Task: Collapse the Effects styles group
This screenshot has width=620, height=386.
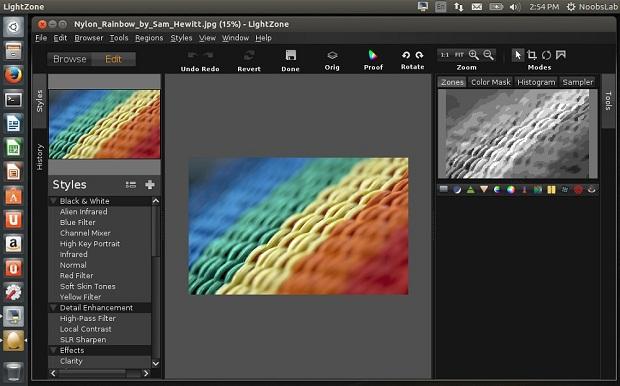Action: (x=53, y=350)
